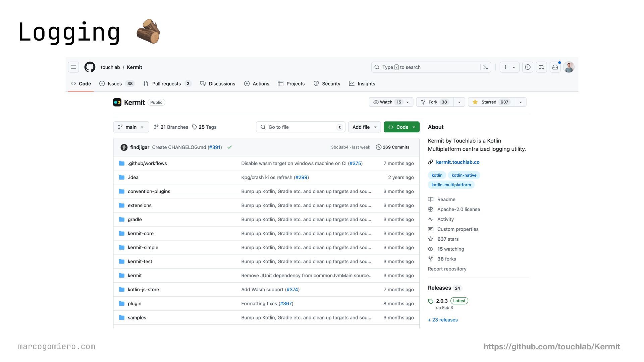The height and width of the screenshot is (362, 644).
Task: Open the Insights tab
Action: (x=362, y=83)
